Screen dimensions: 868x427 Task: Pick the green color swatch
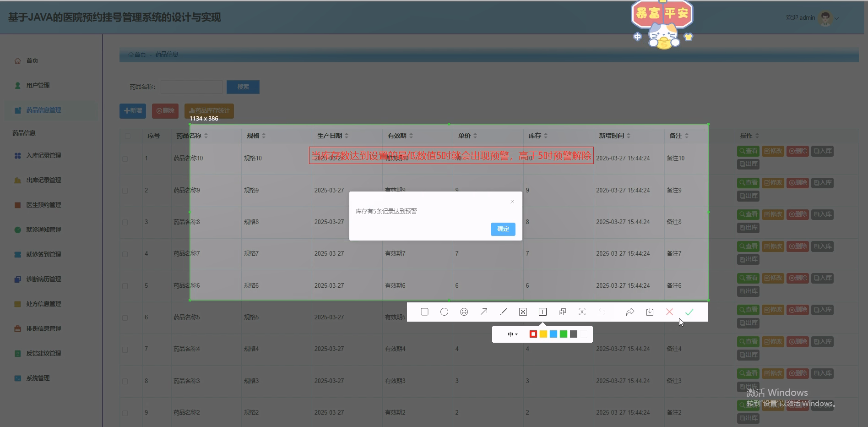(x=564, y=334)
